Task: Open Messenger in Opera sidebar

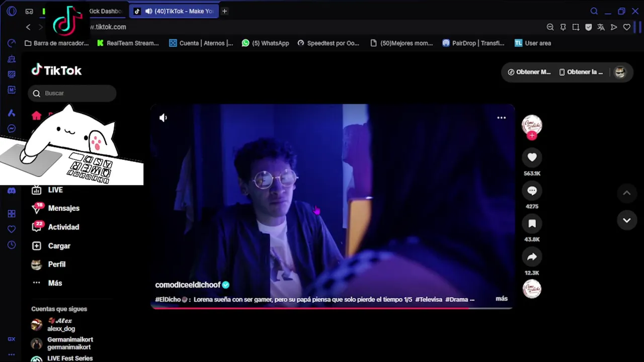Action: [x=12, y=129]
